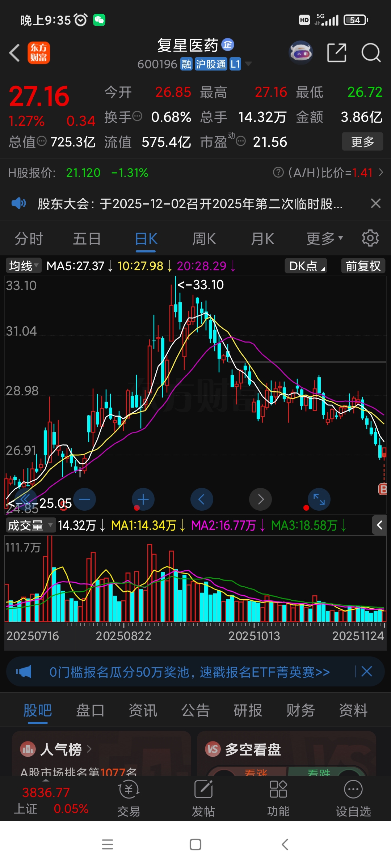Switch to 五日 chart tab

(x=87, y=239)
